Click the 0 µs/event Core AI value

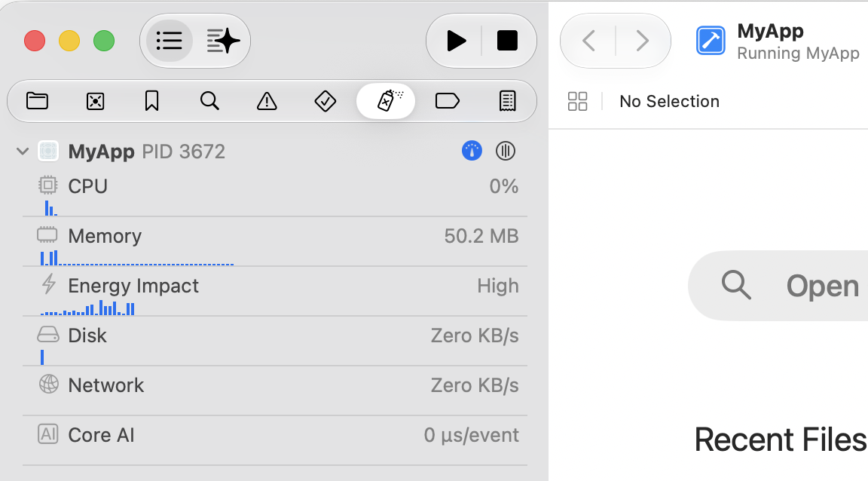(x=471, y=436)
